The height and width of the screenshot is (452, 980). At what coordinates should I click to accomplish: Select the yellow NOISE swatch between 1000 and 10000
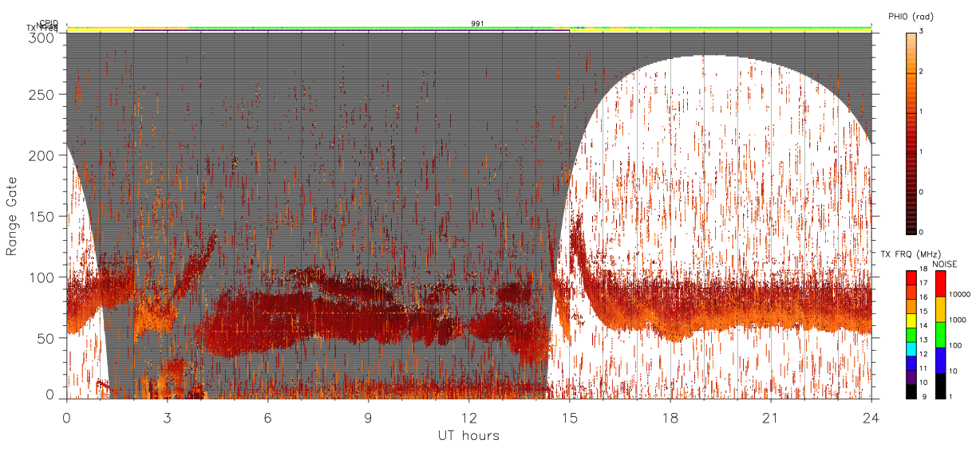pos(940,309)
